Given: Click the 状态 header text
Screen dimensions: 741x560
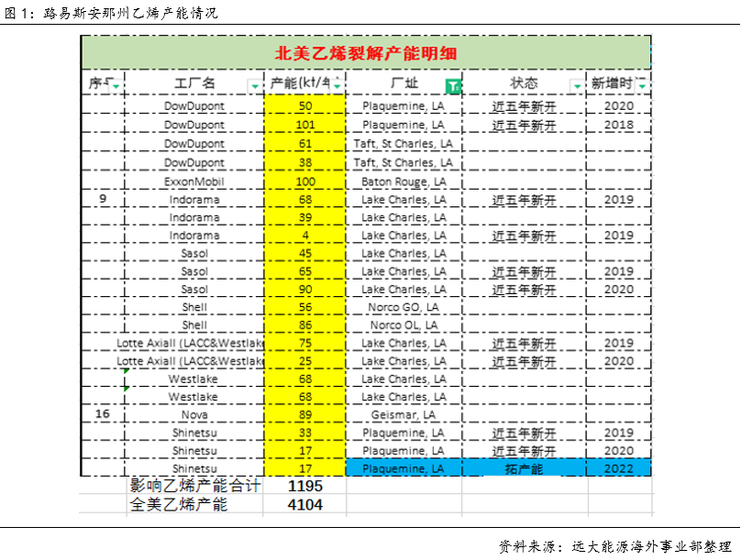Looking at the screenshot, I should click(524, 83).
